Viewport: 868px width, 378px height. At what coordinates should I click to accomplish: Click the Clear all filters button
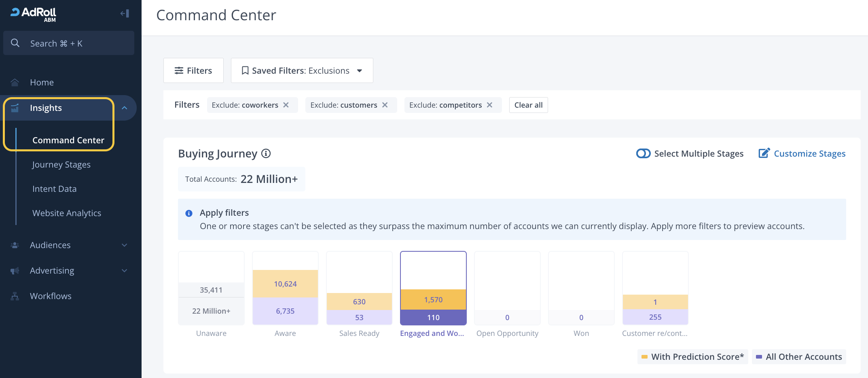click(528, 105)
